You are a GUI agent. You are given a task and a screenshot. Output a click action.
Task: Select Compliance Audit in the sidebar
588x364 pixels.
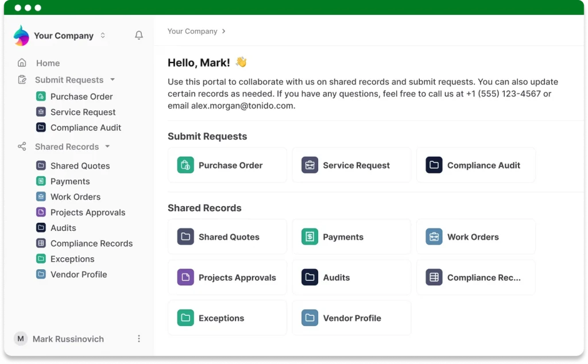tap(86, 127)
